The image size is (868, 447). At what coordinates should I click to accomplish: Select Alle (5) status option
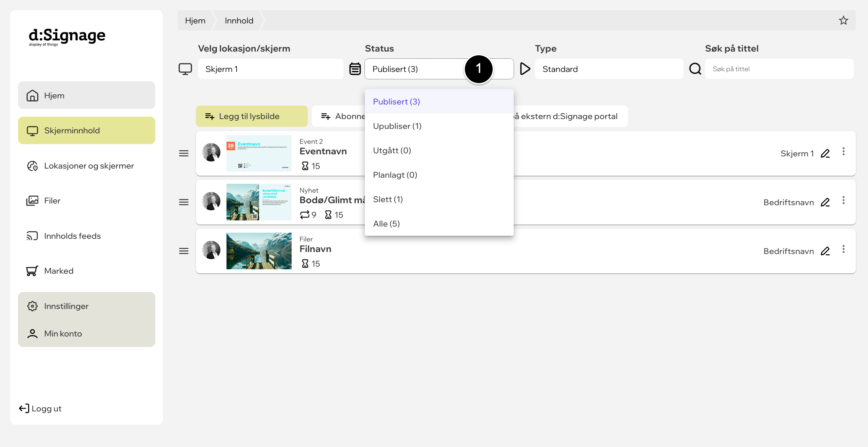(x=439, y=224)
